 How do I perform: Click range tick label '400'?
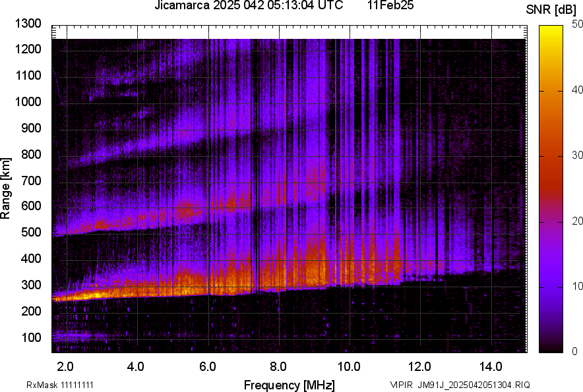31,258
